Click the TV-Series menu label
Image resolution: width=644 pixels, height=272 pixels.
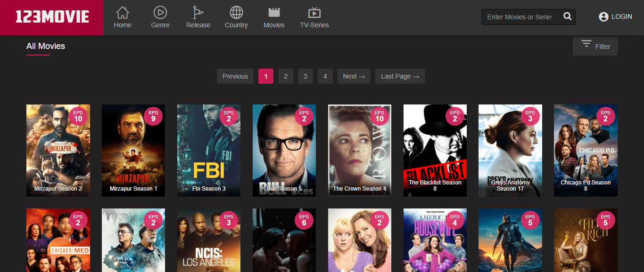tap(314, 25)
